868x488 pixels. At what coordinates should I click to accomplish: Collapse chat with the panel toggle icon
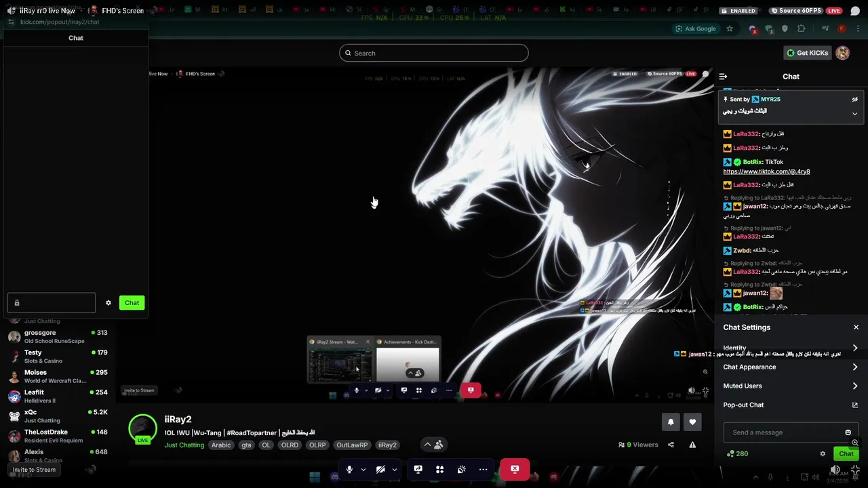click(x=723, y=77)
